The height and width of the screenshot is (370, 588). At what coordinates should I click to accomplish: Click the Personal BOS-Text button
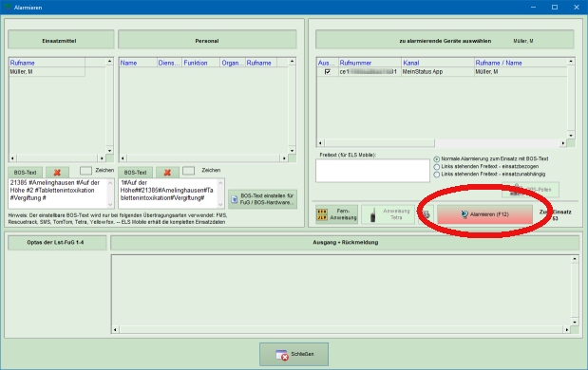coord(136,173)
